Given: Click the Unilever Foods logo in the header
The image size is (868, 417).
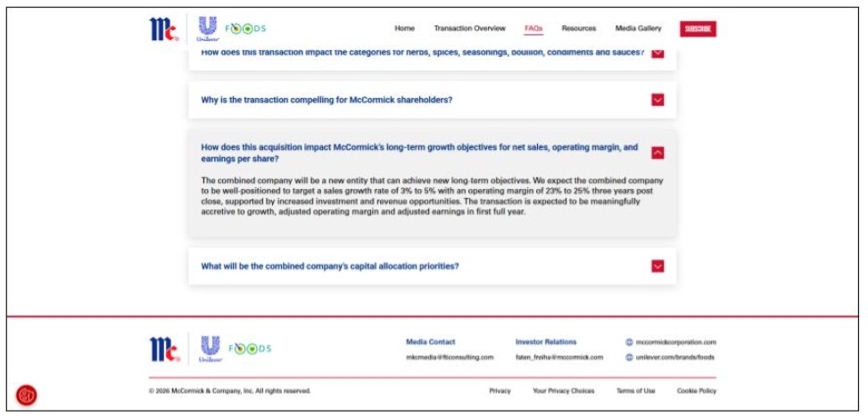Looking at the screenshot, I should coord(231,29).
